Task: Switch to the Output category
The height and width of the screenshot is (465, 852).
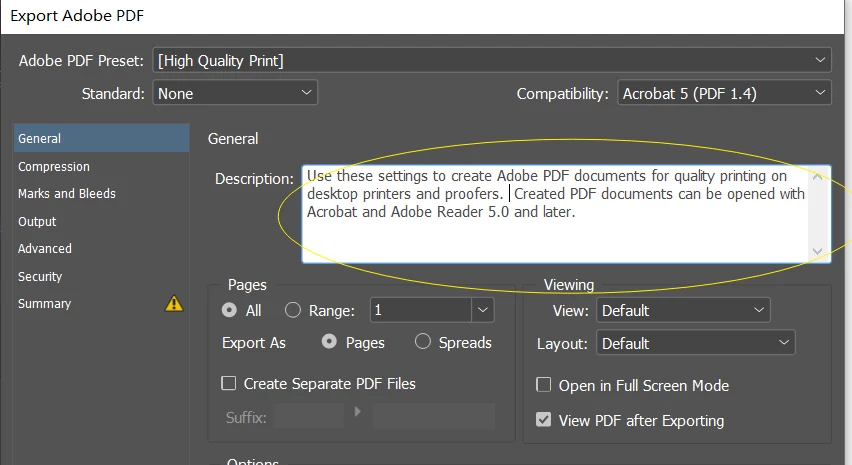Action: pos(101,221)
